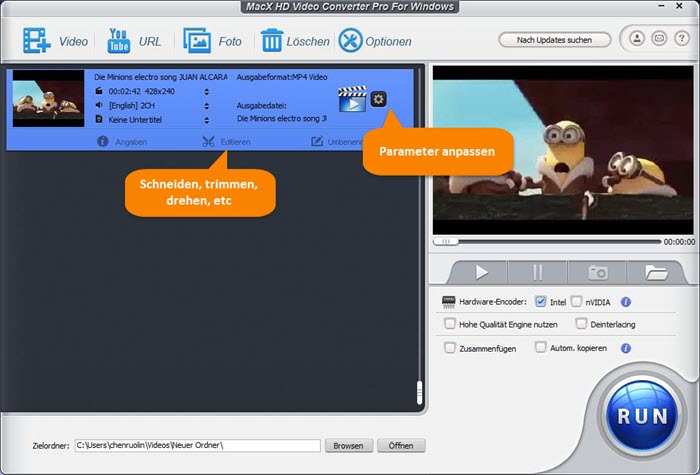Image resolution: width=700 pixels, height=475 pixels.
Task: Click the Editieren scissors icon
Action: click(x=208, y=142)
